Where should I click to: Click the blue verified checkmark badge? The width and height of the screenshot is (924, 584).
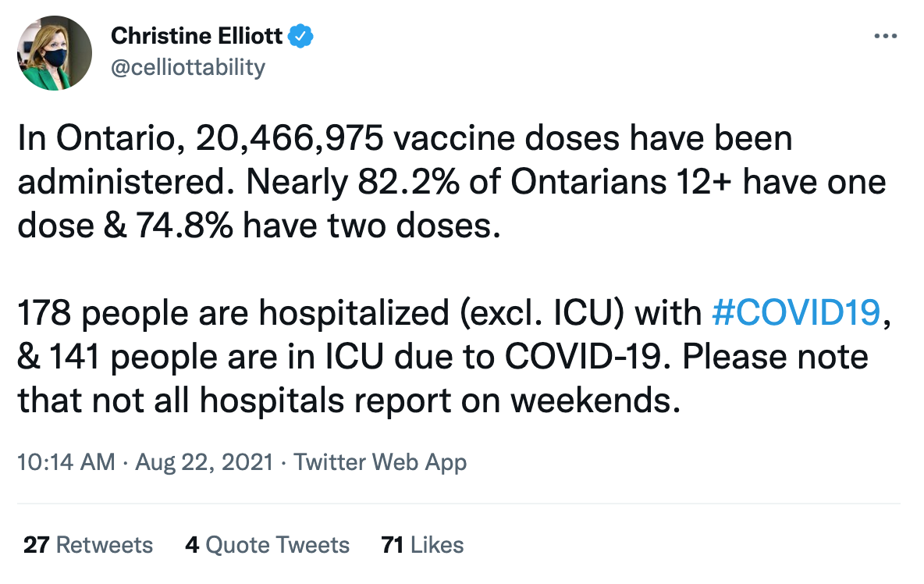(300, 37)
